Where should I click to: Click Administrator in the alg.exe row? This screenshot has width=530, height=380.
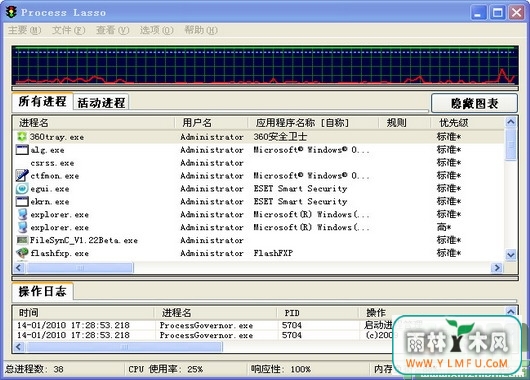[212, 150]
